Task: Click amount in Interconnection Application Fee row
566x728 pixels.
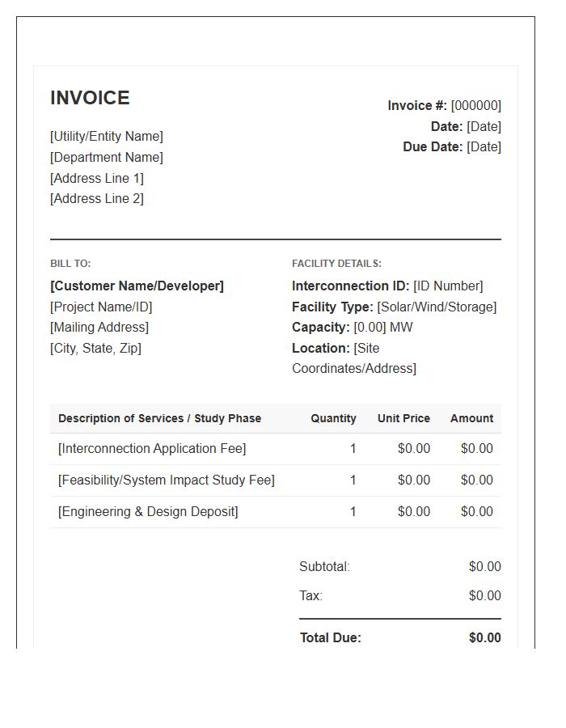Action: click(x=477, y=449)
